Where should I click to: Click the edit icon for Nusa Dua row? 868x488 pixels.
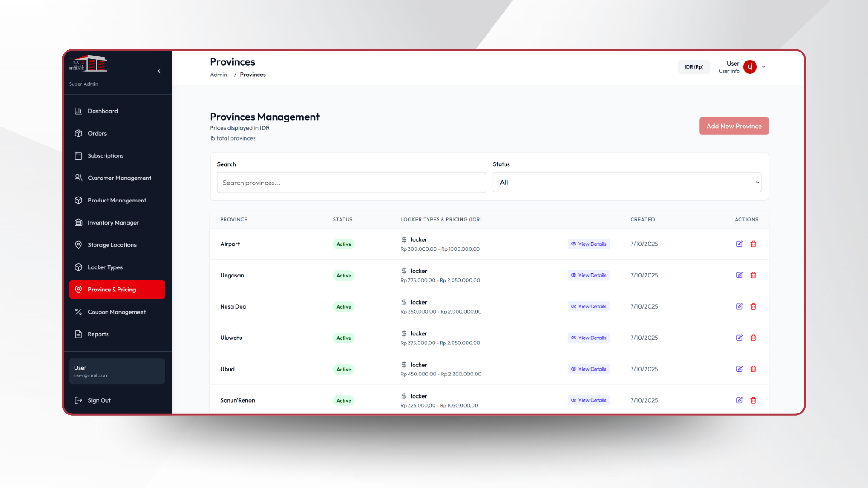point(740,306)
